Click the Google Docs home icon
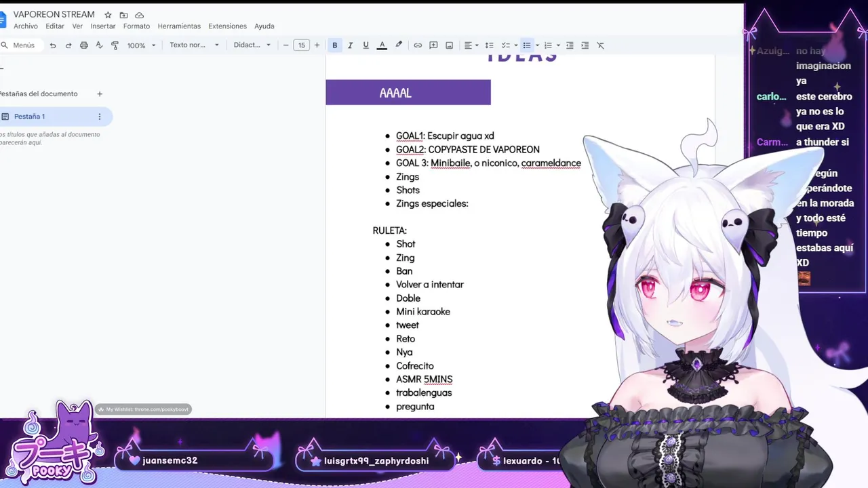 [x=2, y=20]
